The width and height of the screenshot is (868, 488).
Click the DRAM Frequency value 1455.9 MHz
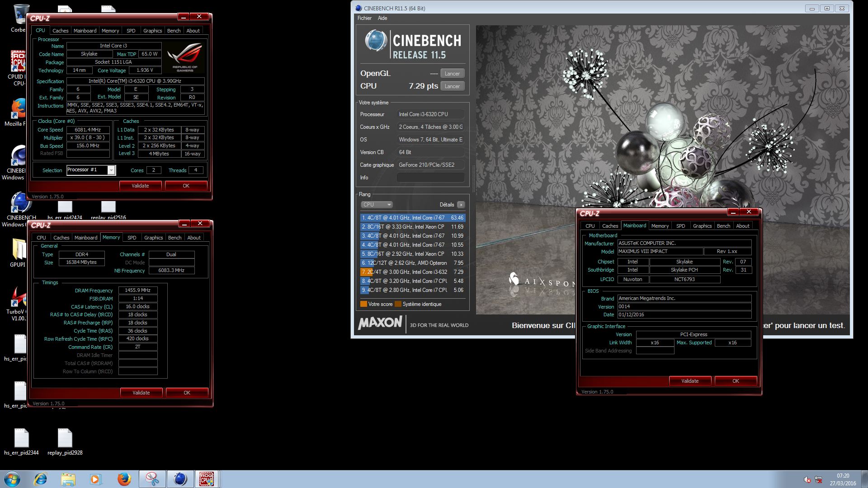pos(138,290)
